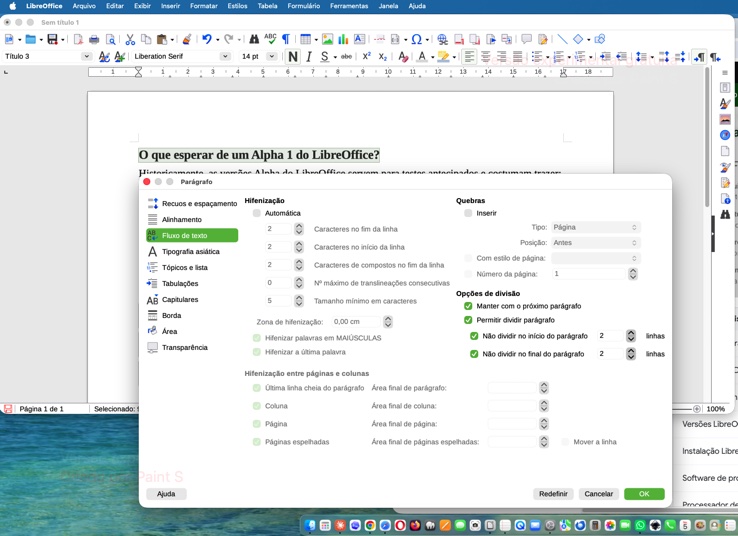Screen dimensions: 738x536
Task: Click the OK button
Action: (644, 494)
